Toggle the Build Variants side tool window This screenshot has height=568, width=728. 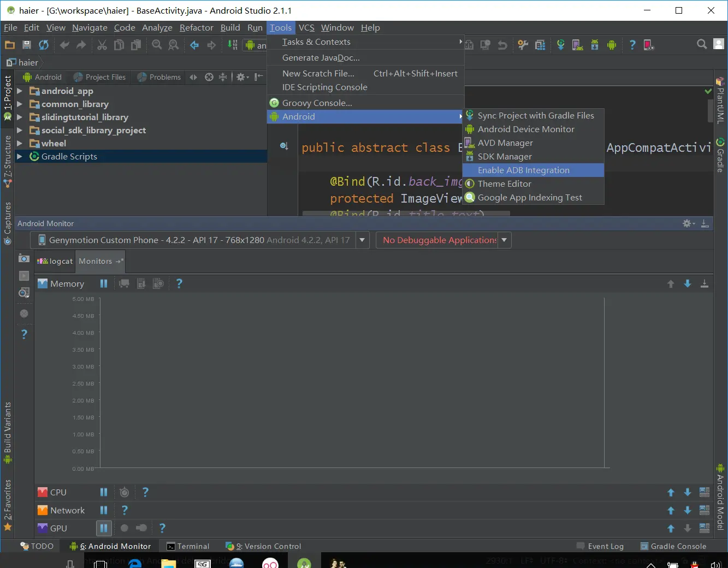(8, 433)
